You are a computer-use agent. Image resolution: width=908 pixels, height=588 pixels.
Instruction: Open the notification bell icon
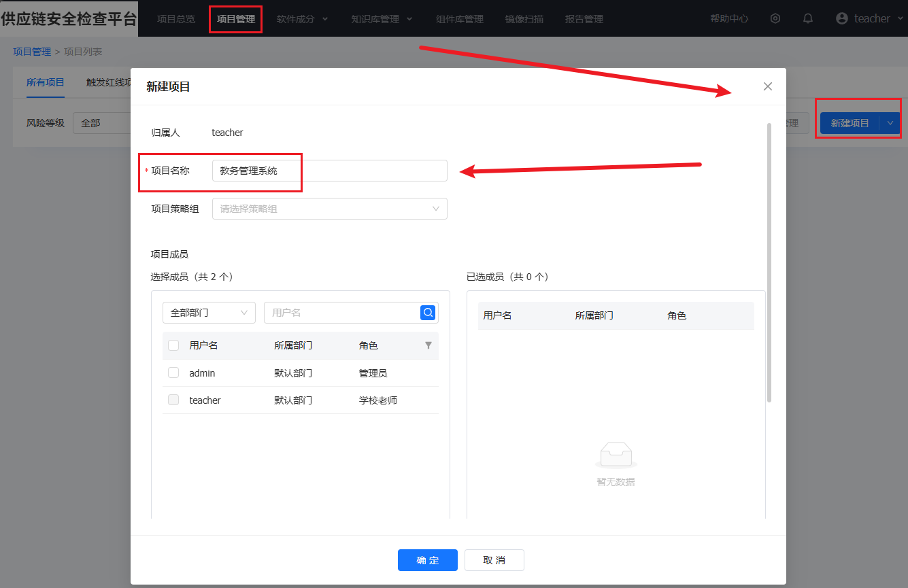click(x=808, y=18)
